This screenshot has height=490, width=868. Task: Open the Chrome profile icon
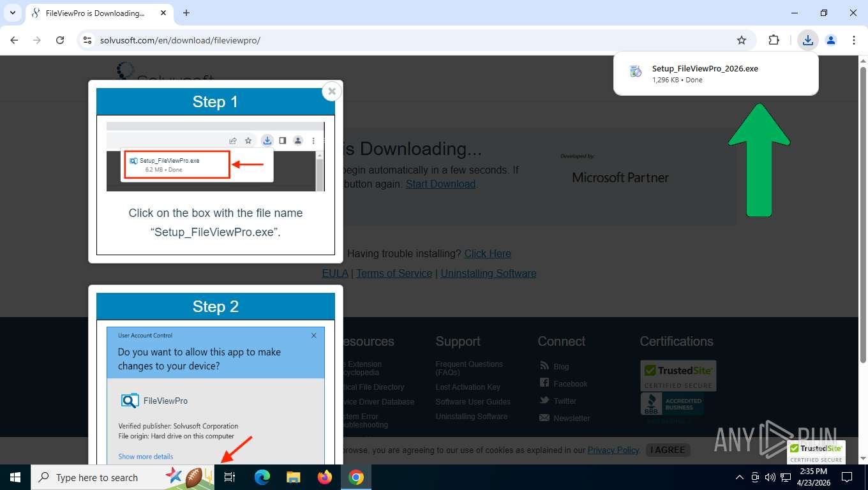pos(831,40)
